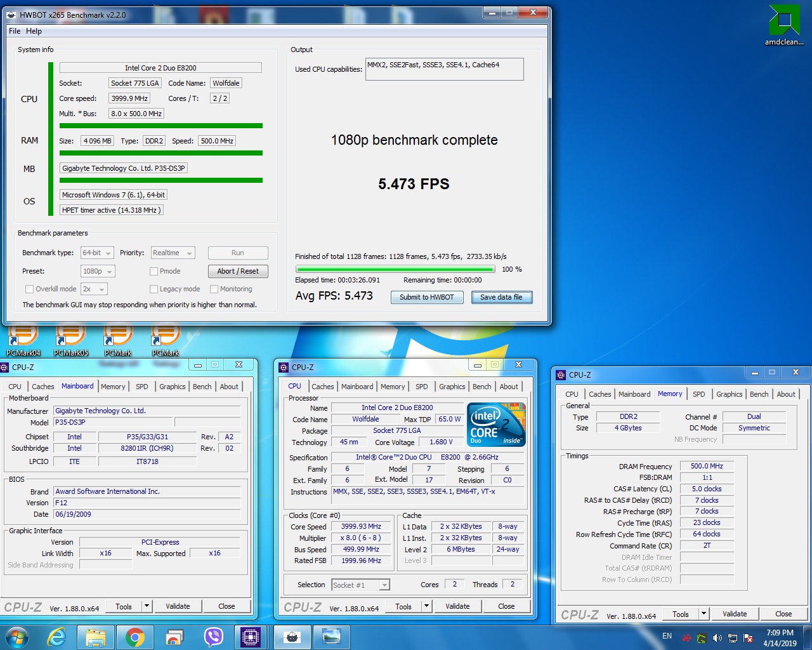Open the PCMark04 desktop shortcut
This screenshot has width=812, height=650.
[23, 341]
